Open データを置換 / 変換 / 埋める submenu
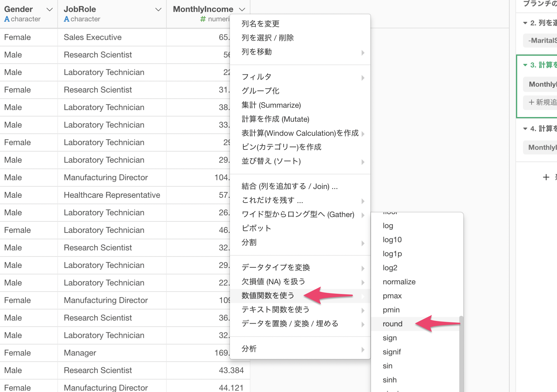This screenshot has height=392, width=557. [x=300, y=324]
